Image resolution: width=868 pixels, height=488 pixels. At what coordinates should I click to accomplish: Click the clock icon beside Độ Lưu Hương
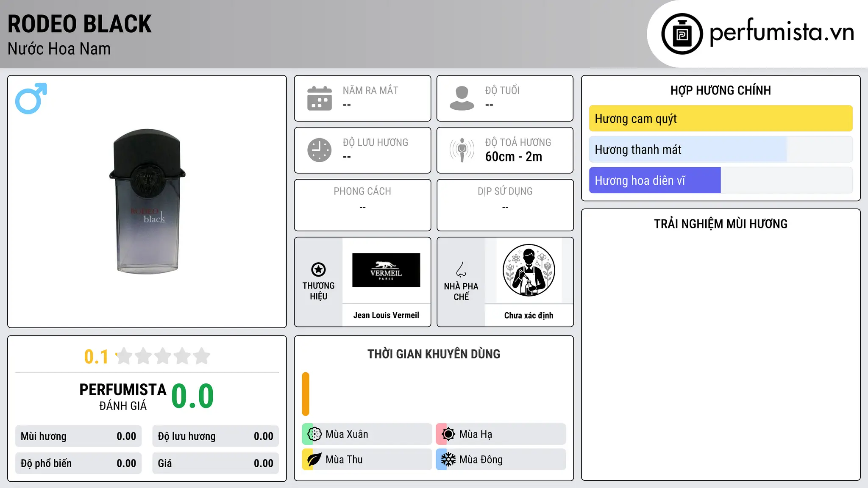[x=320, y=150]
